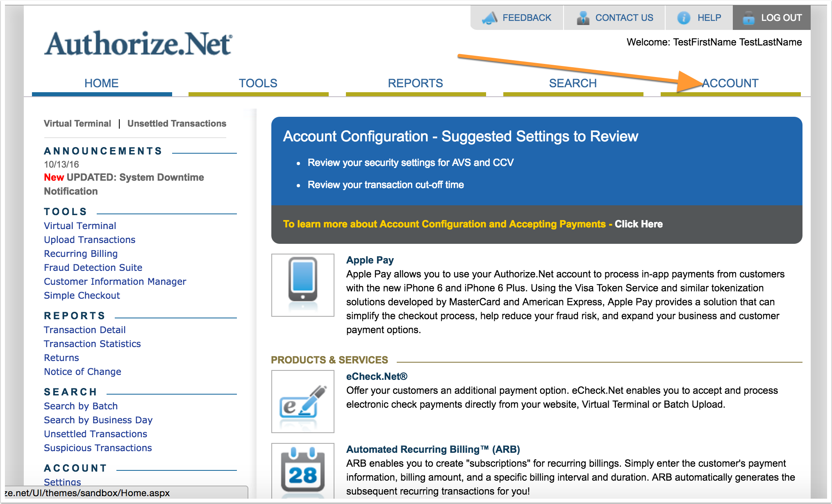832x504 pixels.
Task: Click the Log Out lock icon
Action: point(748,18)
